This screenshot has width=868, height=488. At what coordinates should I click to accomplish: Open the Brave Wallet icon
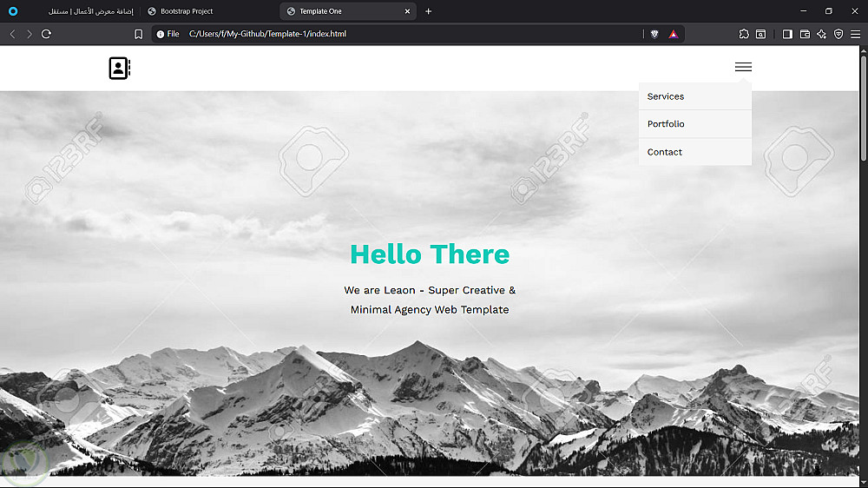point(805,34)
